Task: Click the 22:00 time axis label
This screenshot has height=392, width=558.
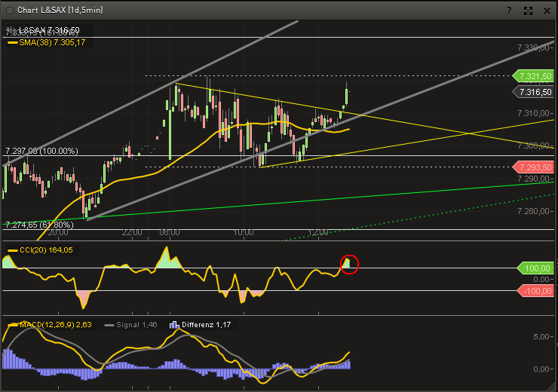Action: (132, 233)
